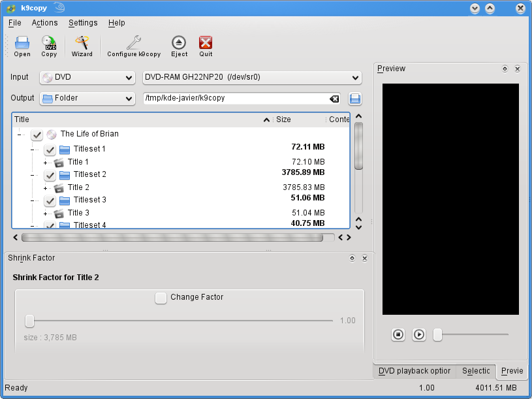Switch to the Preview tab
The height and width of the screenshot is (399, 532).
pyautogui.click(x=512, y=371)
